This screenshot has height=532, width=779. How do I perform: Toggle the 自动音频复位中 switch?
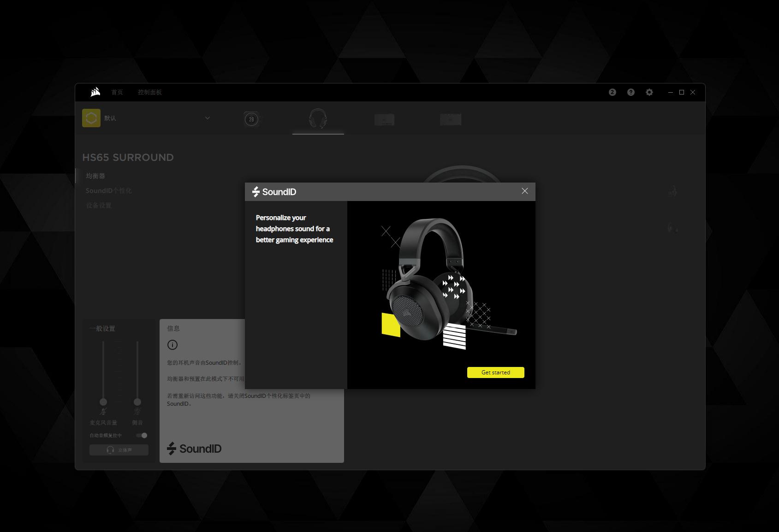(x=142, y=436)
